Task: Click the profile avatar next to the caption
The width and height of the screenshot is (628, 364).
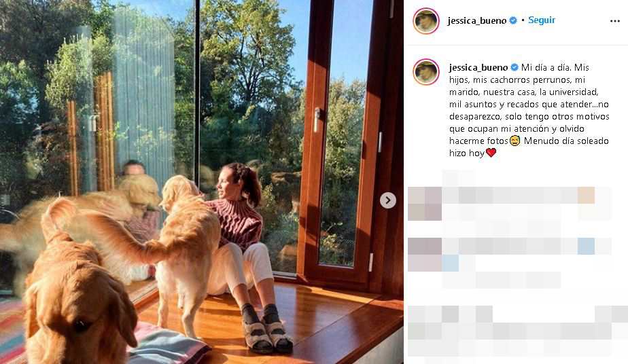Action: coord(426,72)
